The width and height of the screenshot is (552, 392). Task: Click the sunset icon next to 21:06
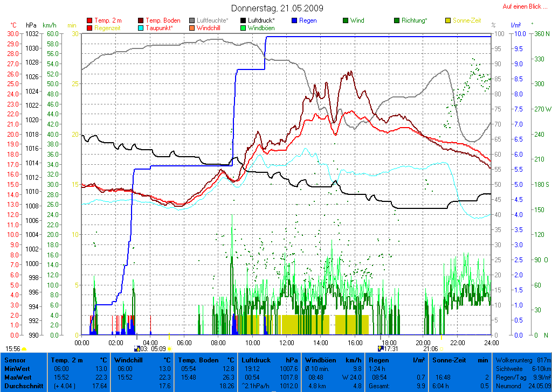[x=441, y=349]
